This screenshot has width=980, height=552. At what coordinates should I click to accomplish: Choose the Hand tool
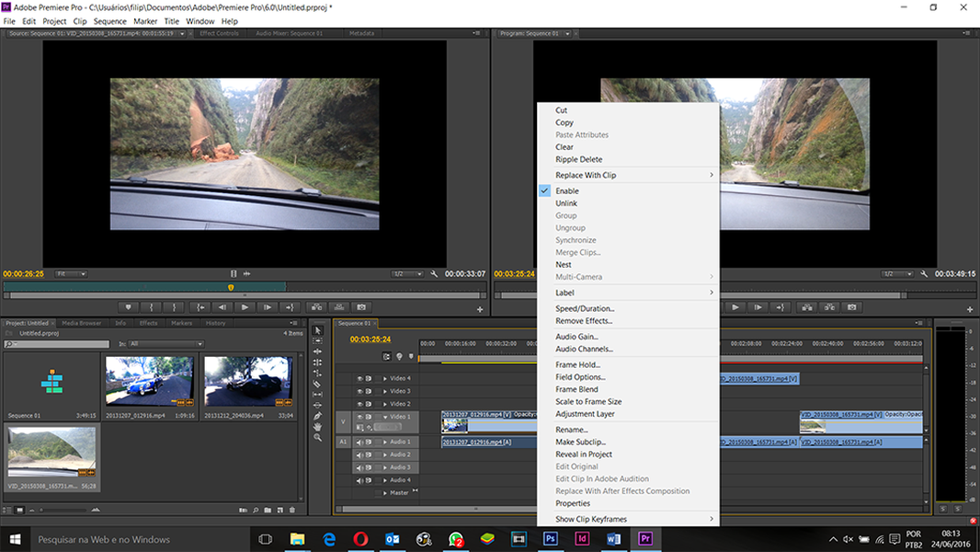317,427
